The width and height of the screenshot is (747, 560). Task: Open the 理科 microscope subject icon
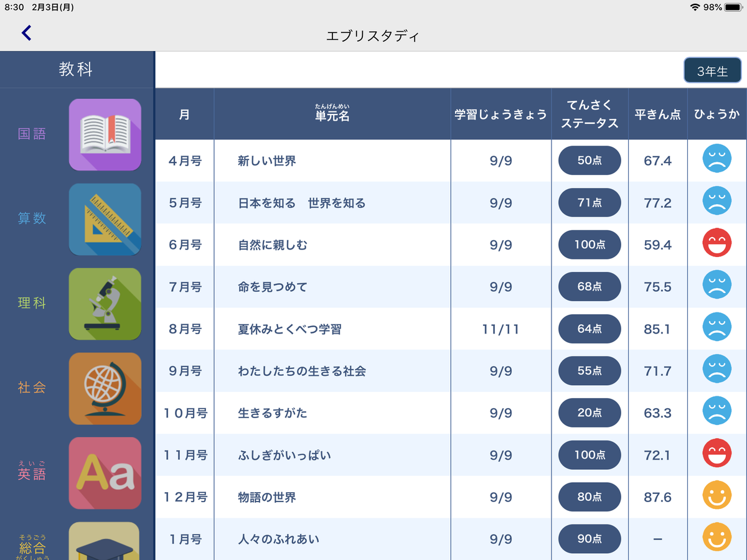tap(105, 304)
